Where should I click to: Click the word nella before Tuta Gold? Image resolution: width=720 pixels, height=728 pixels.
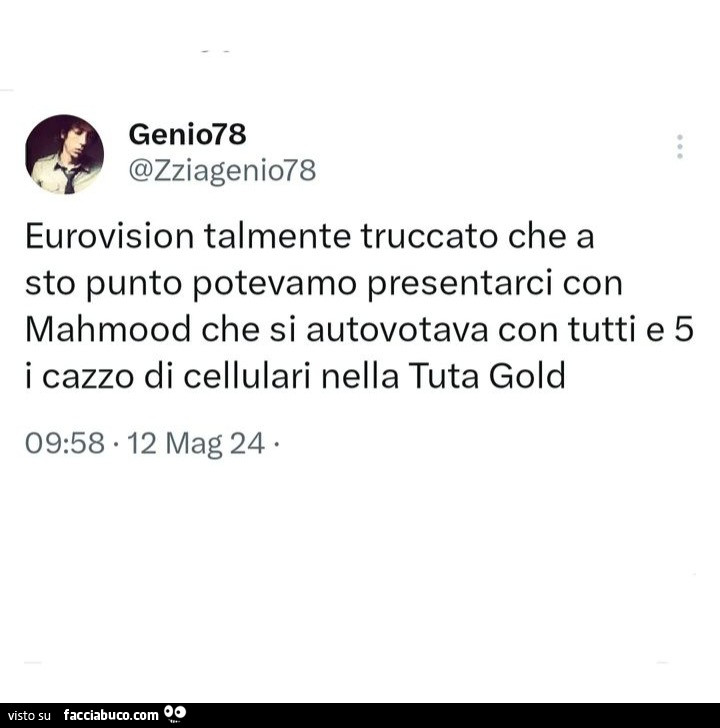[x=360, y=376]
